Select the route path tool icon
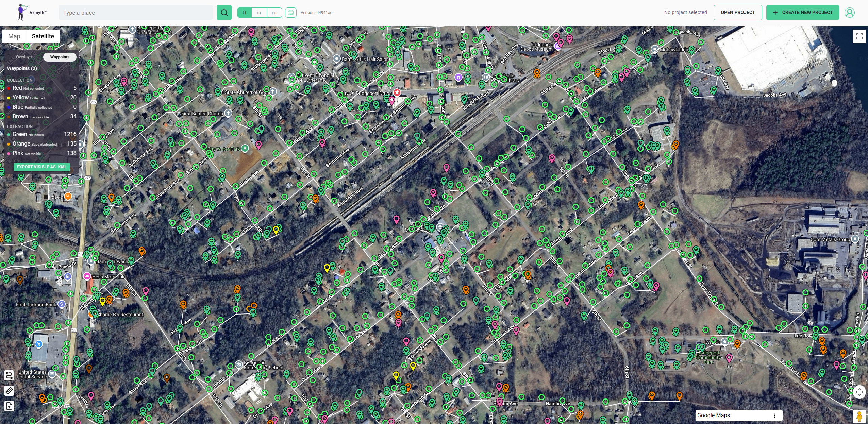This screenshot has height=424, width=868. (9, 375)
